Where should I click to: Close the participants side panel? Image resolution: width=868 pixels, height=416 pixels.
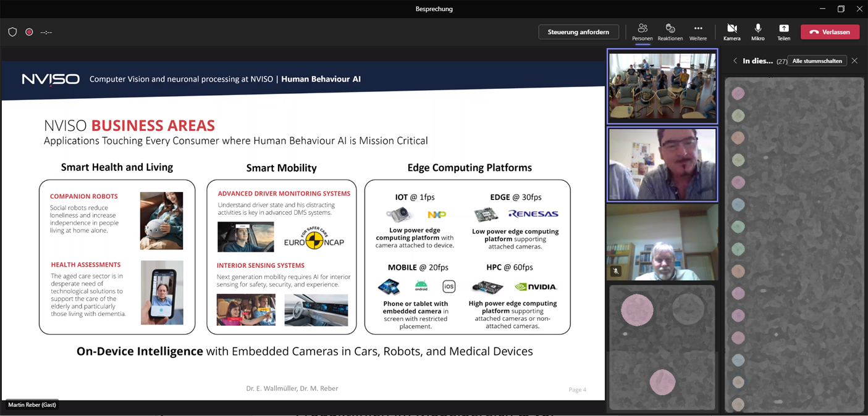click(x=854, y=61)
